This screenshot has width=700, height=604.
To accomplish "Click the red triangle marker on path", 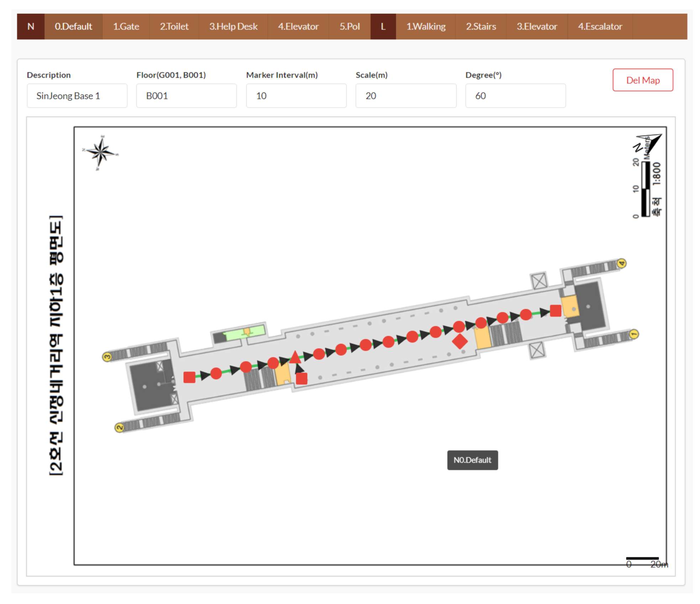I will (295, 357).
